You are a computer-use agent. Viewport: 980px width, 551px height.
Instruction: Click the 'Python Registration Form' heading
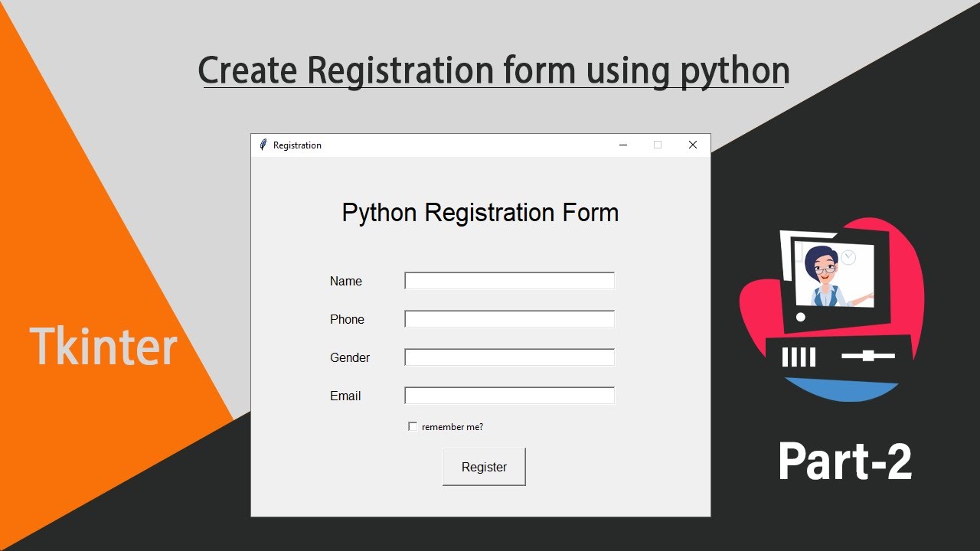(480, 213)
